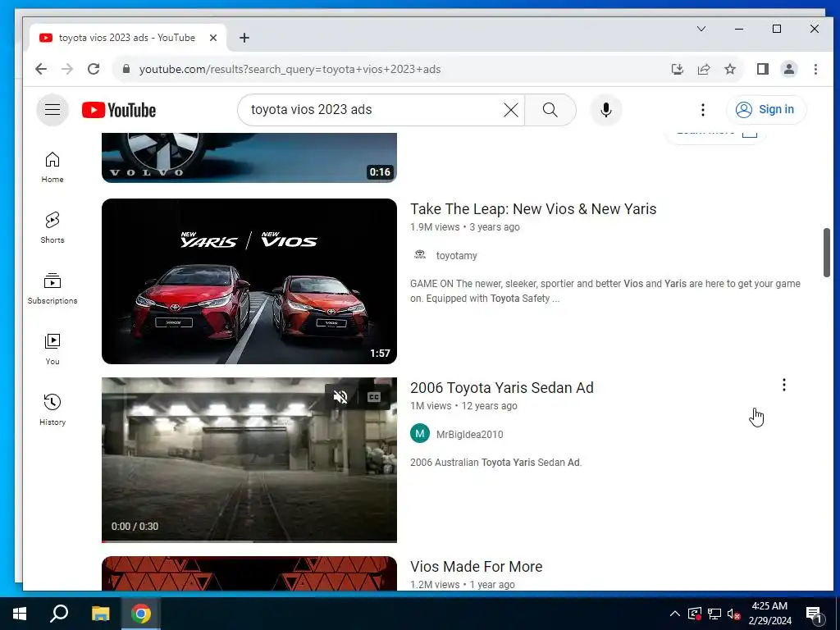Image resolution: width=840 pixels, height=630 pixels.
Task: Open Vios Made For More title
Action: (x=477, y=567)
